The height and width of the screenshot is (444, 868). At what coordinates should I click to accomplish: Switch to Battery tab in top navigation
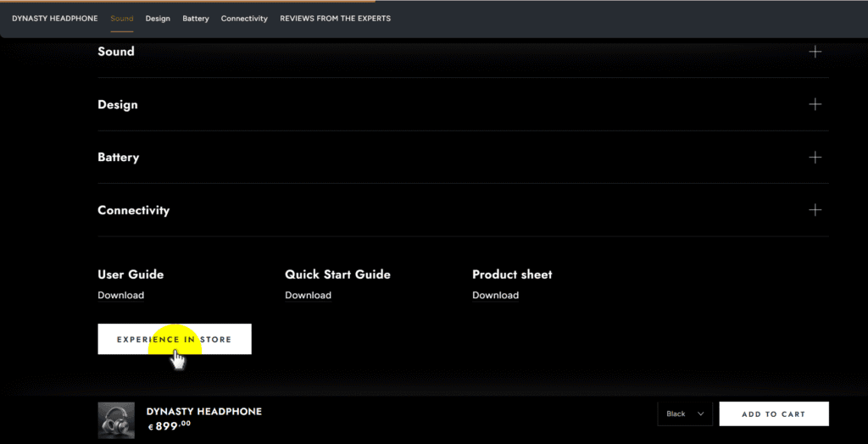(196, 19)
